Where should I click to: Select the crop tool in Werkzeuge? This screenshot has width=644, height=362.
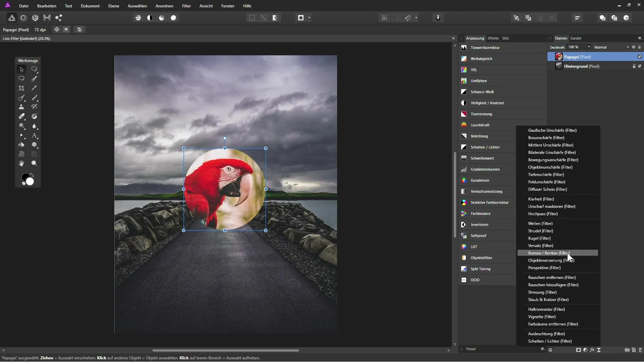pos(21,88)
